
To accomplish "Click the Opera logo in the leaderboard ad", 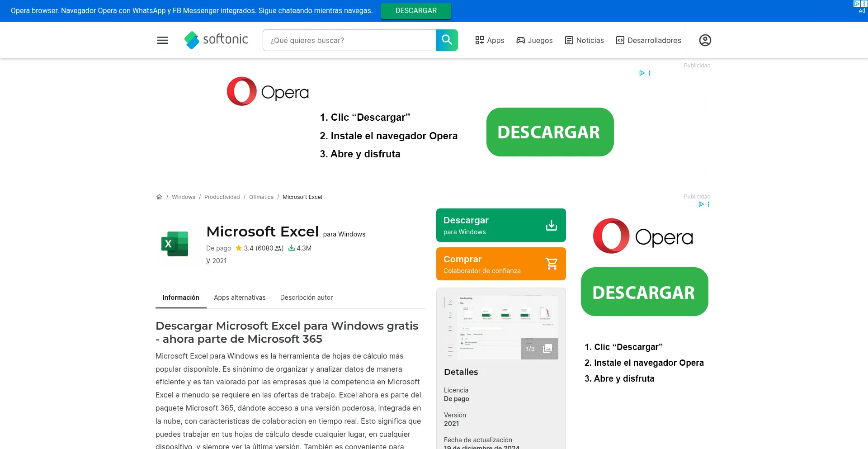I will click(x=268, y=92).
